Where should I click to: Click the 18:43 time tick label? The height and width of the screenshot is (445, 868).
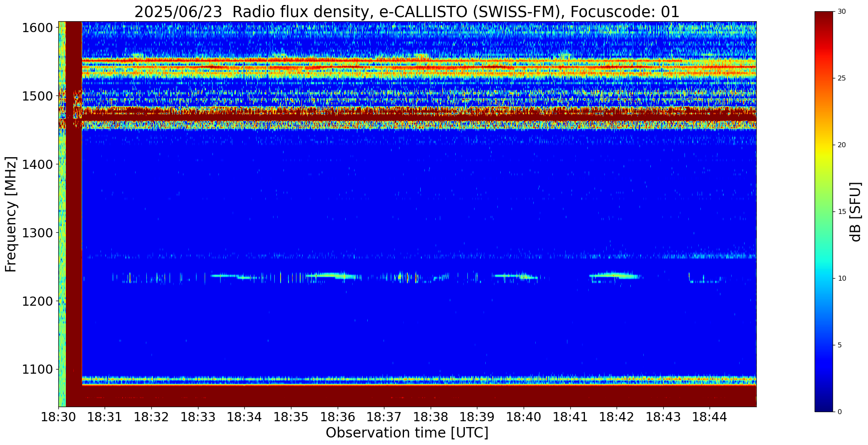pyautogui.click(x=664, y=417)
